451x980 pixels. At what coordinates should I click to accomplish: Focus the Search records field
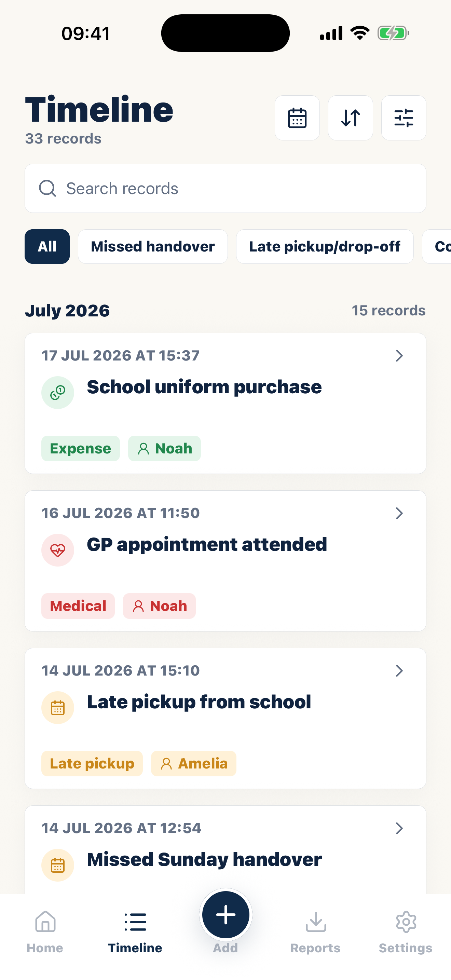[225, 188]
